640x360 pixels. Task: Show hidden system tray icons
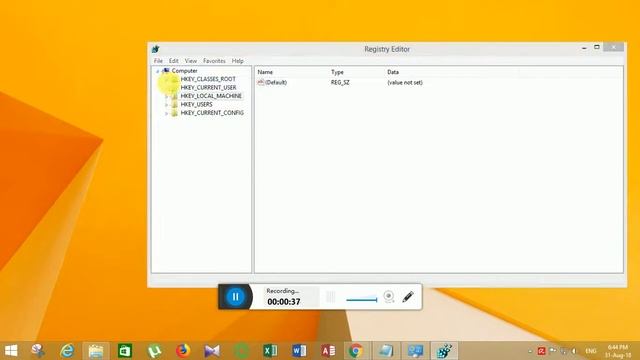530,351
